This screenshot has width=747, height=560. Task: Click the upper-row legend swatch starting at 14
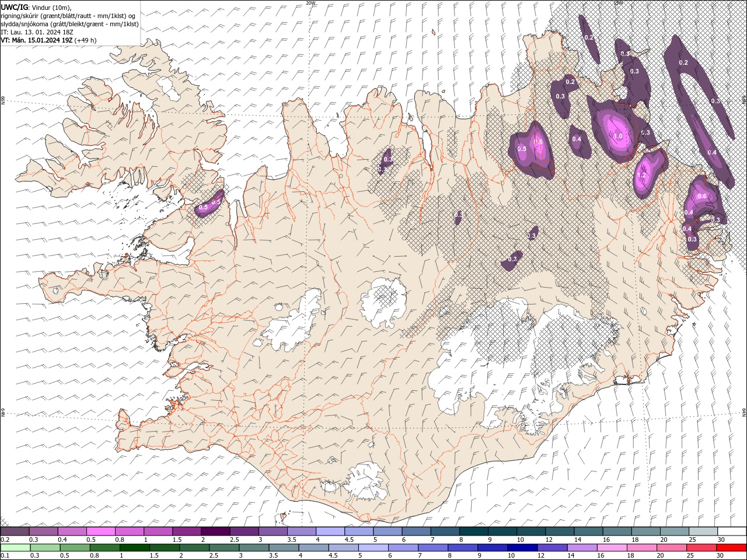[588, 531]
